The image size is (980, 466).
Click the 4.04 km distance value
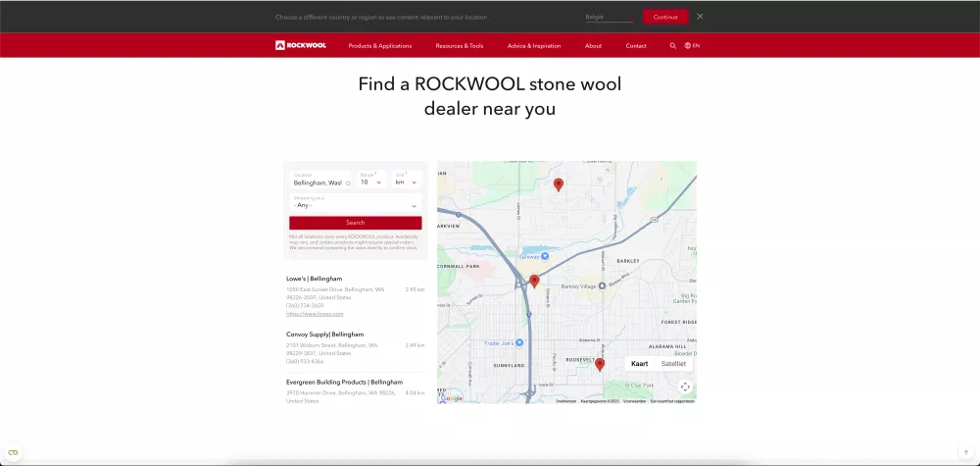click(x=415, y=392)
